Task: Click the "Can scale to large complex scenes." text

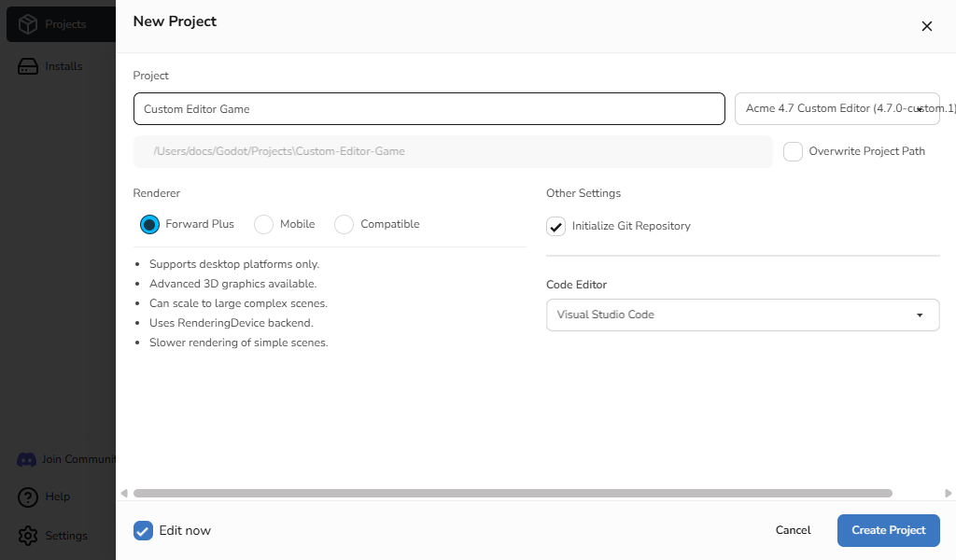Action: click(x=238, y=303)
